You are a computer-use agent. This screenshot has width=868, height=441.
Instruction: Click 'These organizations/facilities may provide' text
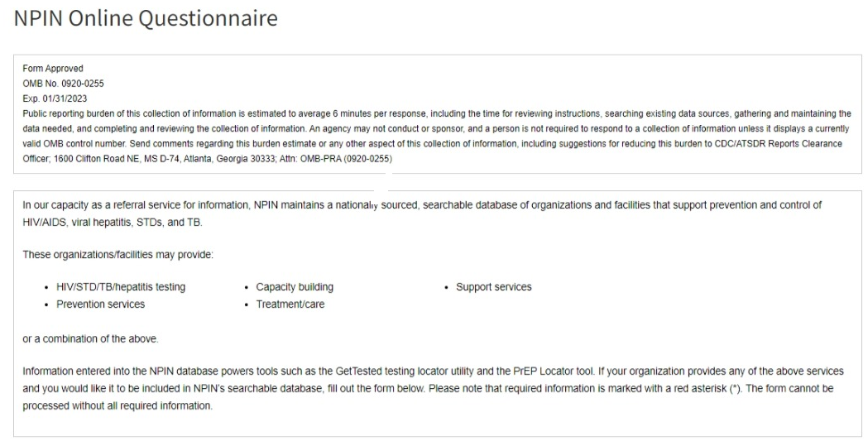coord(118,253)
